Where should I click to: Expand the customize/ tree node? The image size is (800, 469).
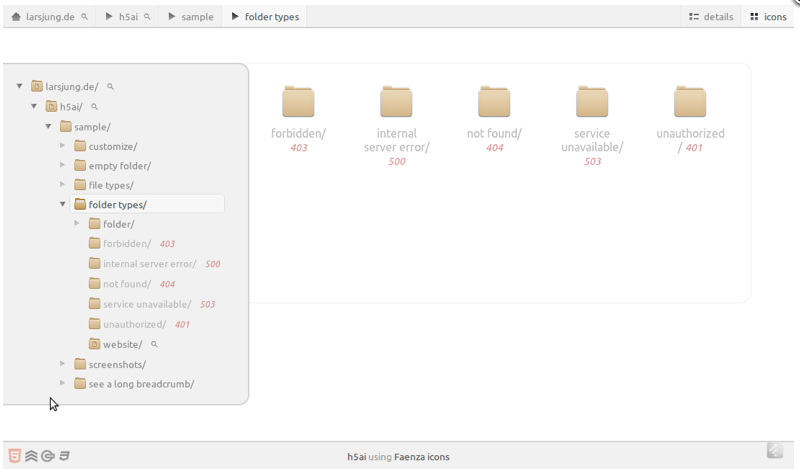tap(62, 146)
